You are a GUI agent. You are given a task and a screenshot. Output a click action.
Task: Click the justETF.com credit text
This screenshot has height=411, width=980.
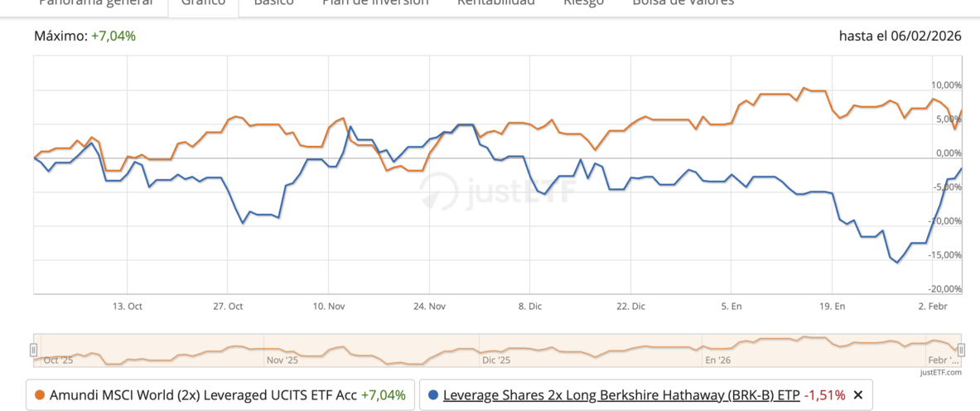[x=940, y=373]
